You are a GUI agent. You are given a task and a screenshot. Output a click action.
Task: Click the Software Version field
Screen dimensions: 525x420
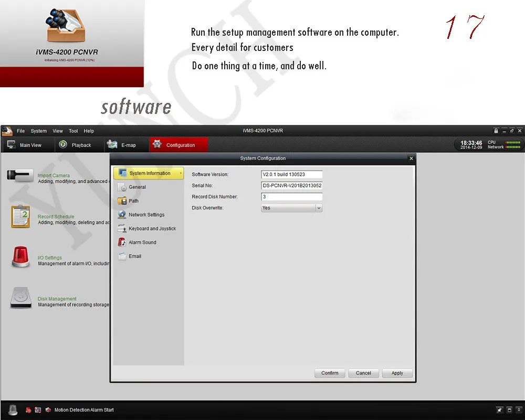coord(291,174)
